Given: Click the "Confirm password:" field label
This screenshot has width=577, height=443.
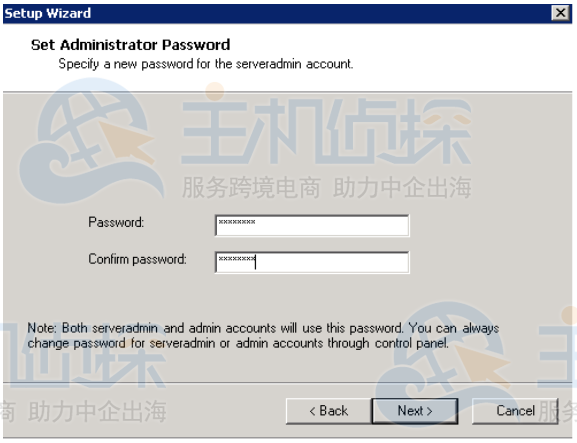Looking at the screenshot, I should pos(137,259).
